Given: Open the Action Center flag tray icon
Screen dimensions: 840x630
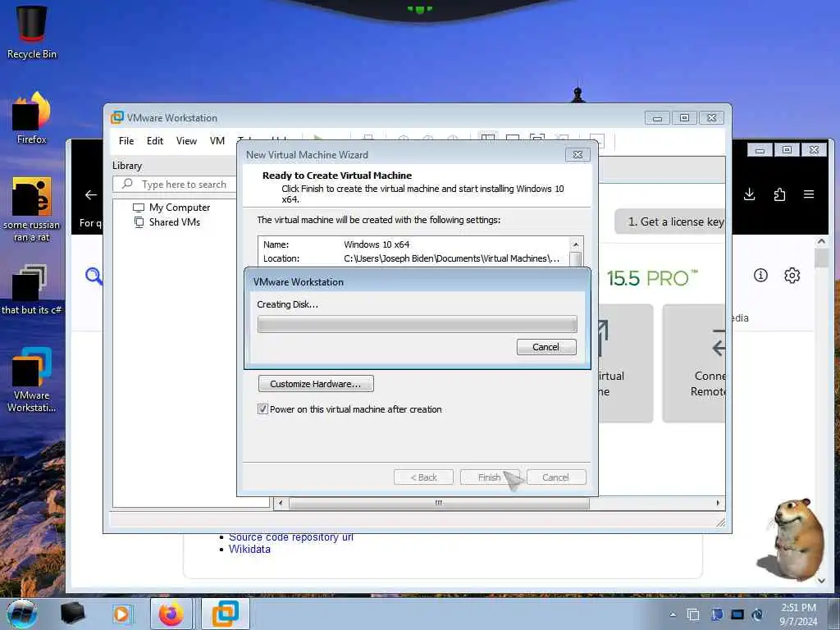Looking at the screenshot, I should click(717, 614).
